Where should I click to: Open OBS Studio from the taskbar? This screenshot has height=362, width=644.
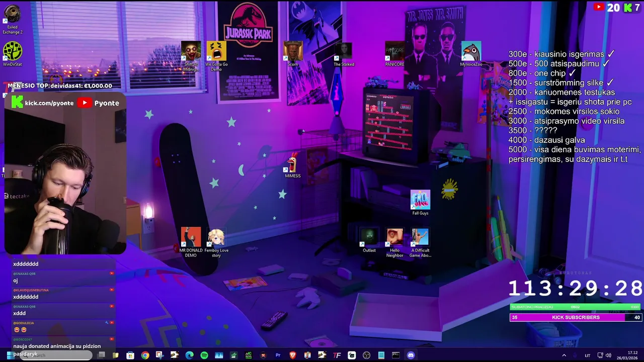(366, 355)
